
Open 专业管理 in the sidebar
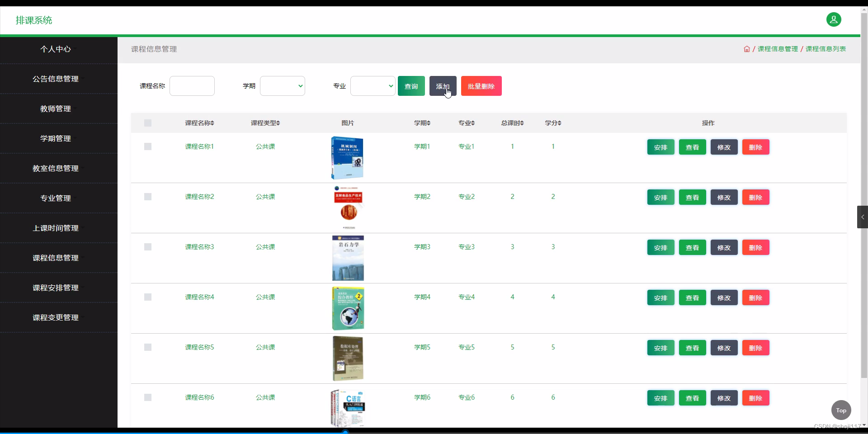point(56,198)
